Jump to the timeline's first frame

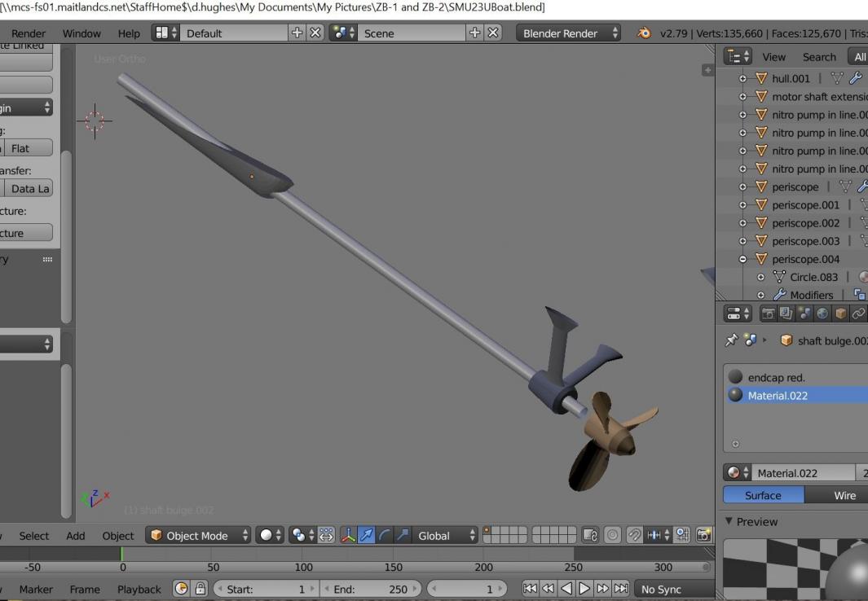click(x=530, y=589)
